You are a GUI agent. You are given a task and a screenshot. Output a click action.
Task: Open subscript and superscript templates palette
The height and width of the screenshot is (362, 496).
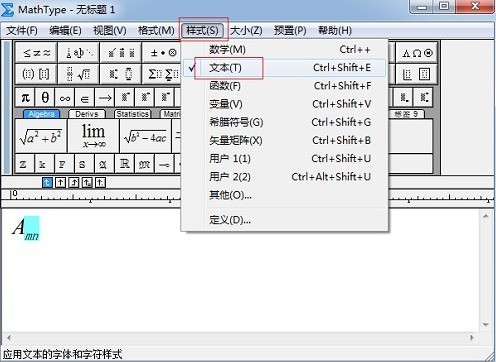pos(120,74)
